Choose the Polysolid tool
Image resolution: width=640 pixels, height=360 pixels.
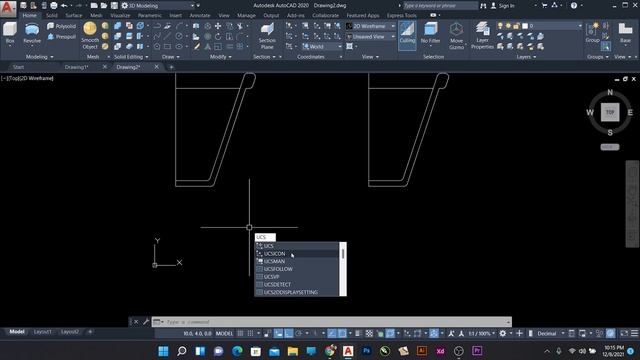62,26
